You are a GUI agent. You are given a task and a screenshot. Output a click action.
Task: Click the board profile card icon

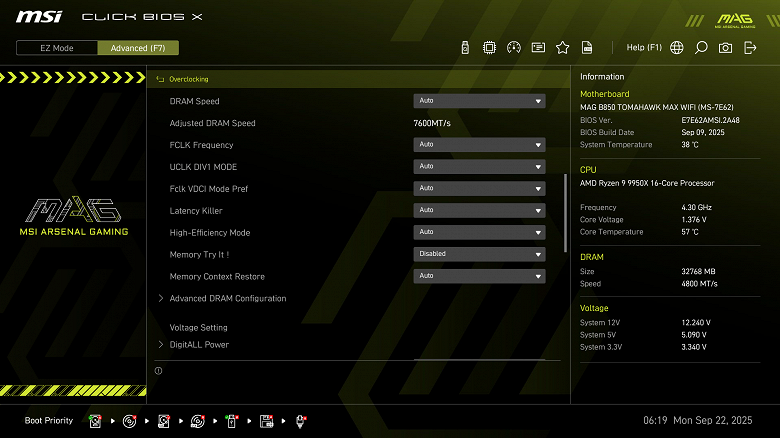(538, 48)
